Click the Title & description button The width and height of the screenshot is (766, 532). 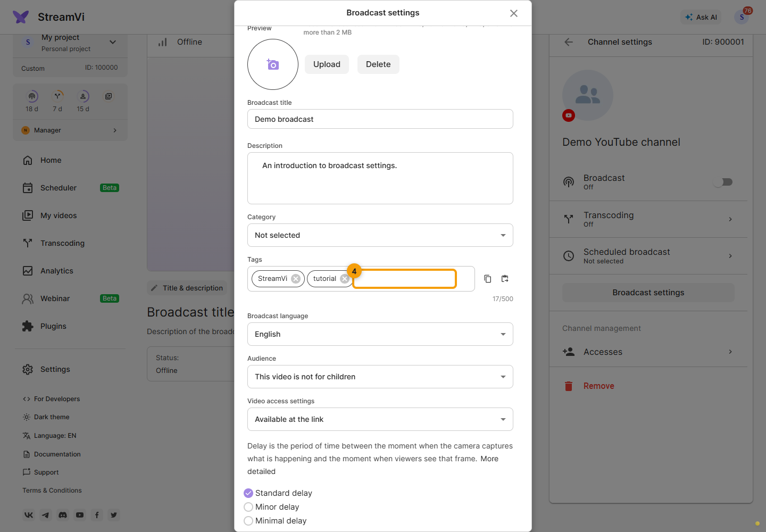(x=187, y=288)
